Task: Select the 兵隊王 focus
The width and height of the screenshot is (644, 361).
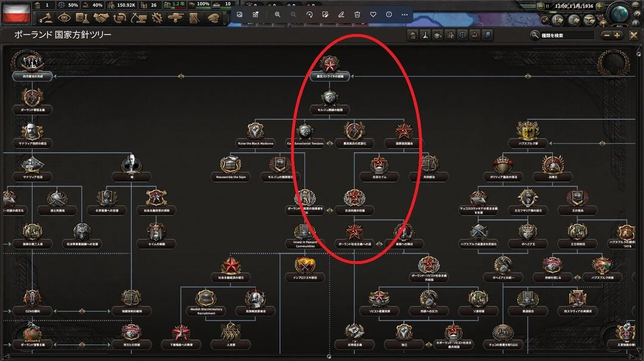Action: (x=552, y=168)
